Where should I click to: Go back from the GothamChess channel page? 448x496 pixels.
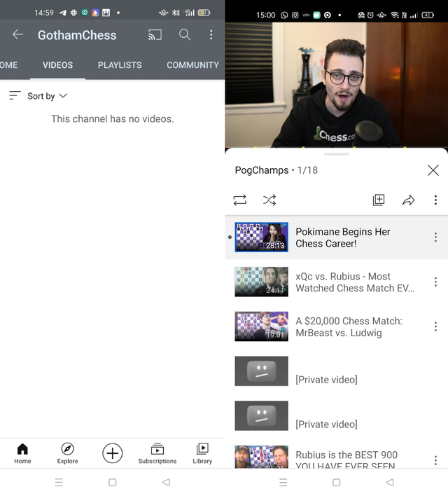point(18,34)
